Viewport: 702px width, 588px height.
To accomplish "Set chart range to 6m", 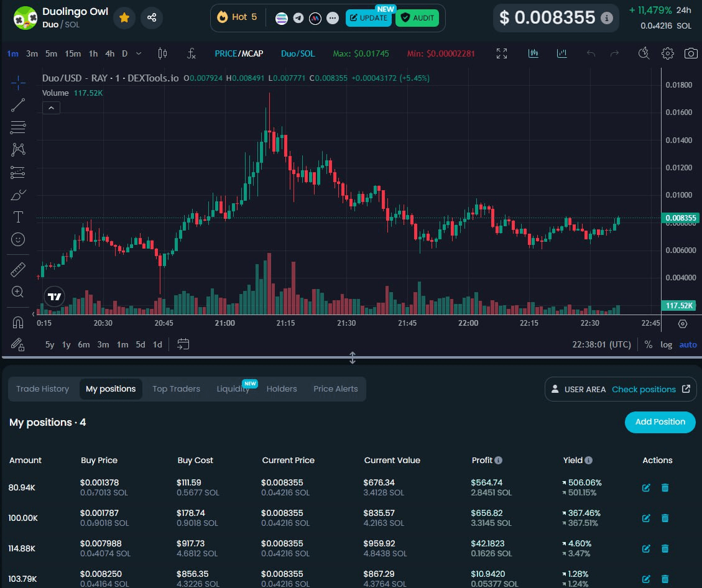I will click(x=84, y=344).
